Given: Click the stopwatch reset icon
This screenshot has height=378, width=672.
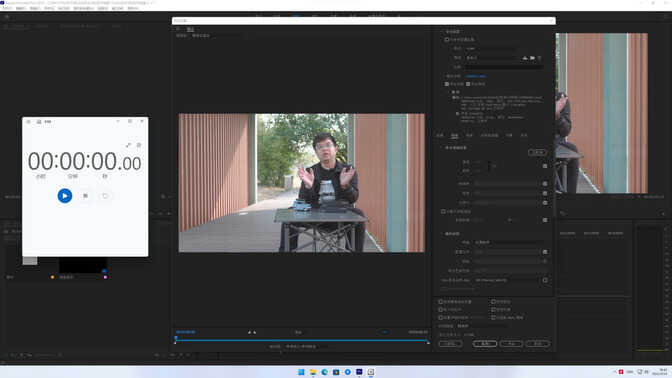Looking at the screenshot, I should [105, 196].
